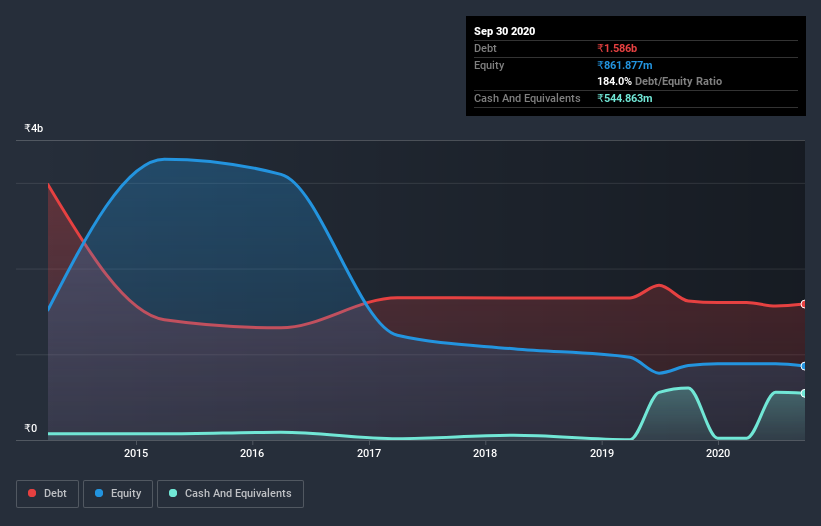Click the Sep 30 2020 tooltip date
Screen dimensions: 821x526
pos(504,31)
